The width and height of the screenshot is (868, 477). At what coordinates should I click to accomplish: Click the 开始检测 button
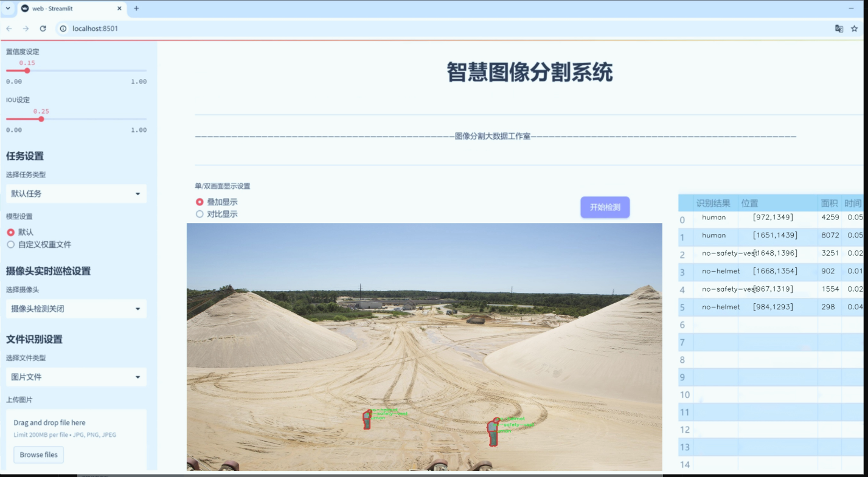[x=605, y=207]
